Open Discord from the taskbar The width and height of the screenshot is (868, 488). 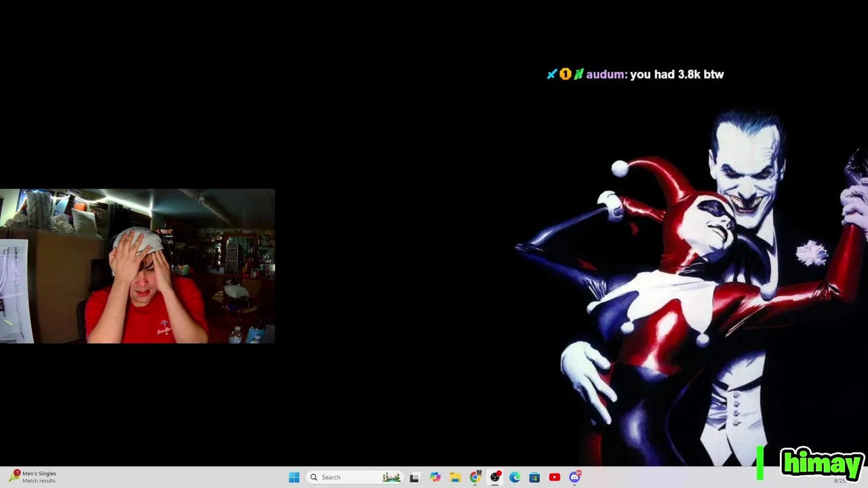pyautogui.click(x=575, y=477)
